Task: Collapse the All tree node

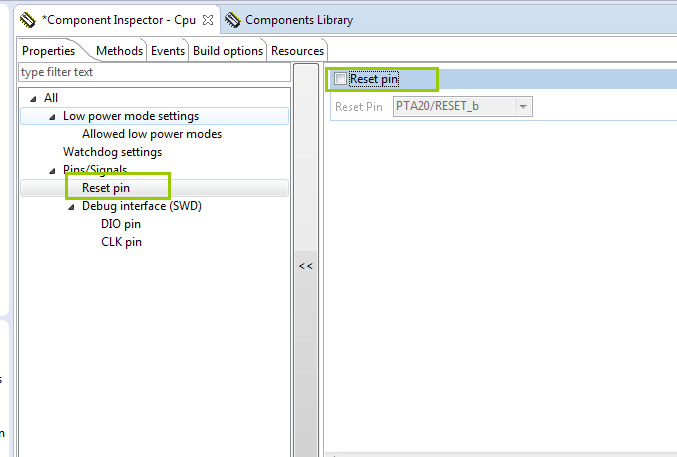Action: coord(33,98)
